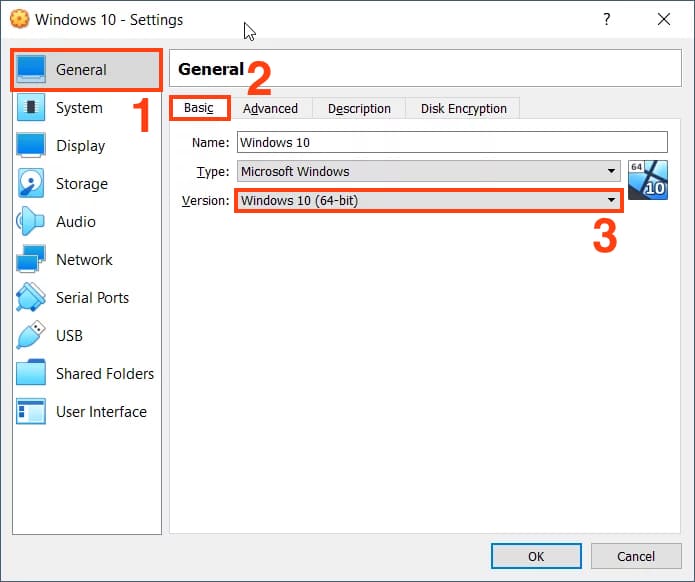695x582 pixels.
Task: Open the Shared Folders icon
Action: coord(32,374)
